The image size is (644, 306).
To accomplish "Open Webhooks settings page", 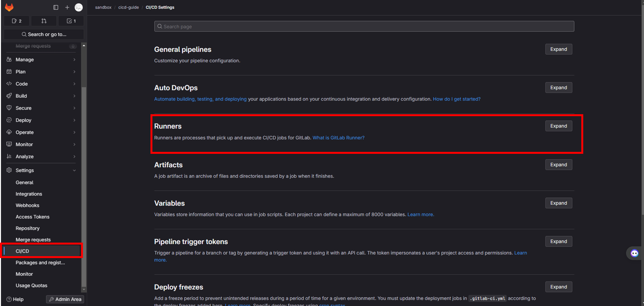I will coord(27,205).
